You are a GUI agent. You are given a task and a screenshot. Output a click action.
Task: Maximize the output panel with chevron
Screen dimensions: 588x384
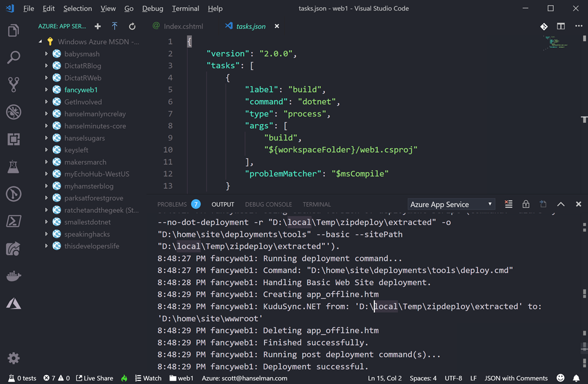point(561,204)
